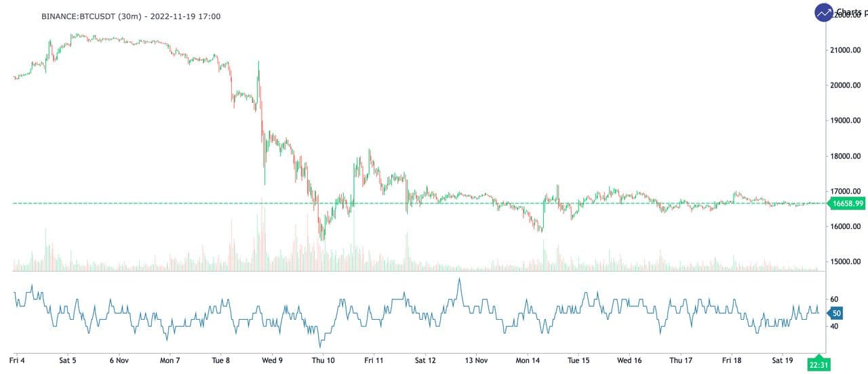Click the 21000.00 price axis label
Image resolution: width=868 pixels, height=374 pixels.
pos(847,50)
